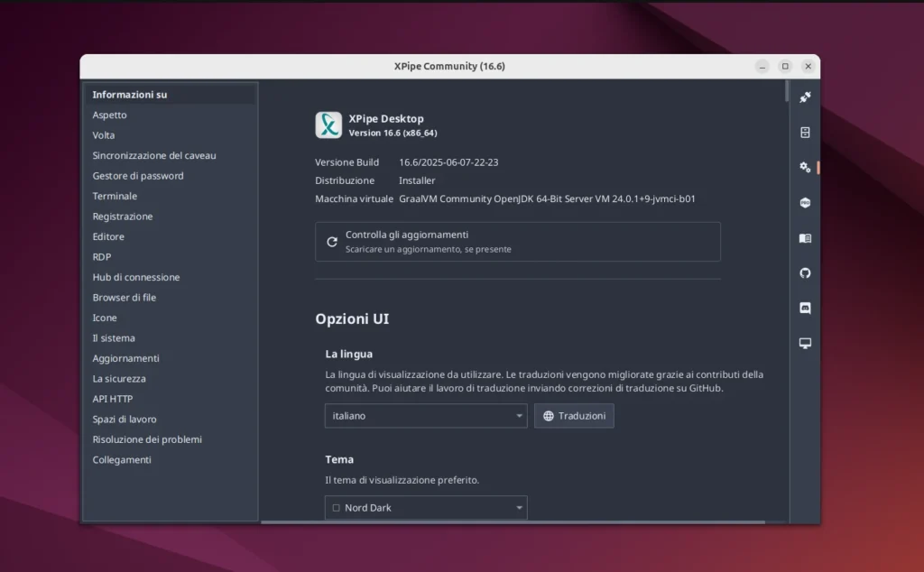Select the API HTTP settings category
This screenshot has width=924, height=572.
point(113,400)
